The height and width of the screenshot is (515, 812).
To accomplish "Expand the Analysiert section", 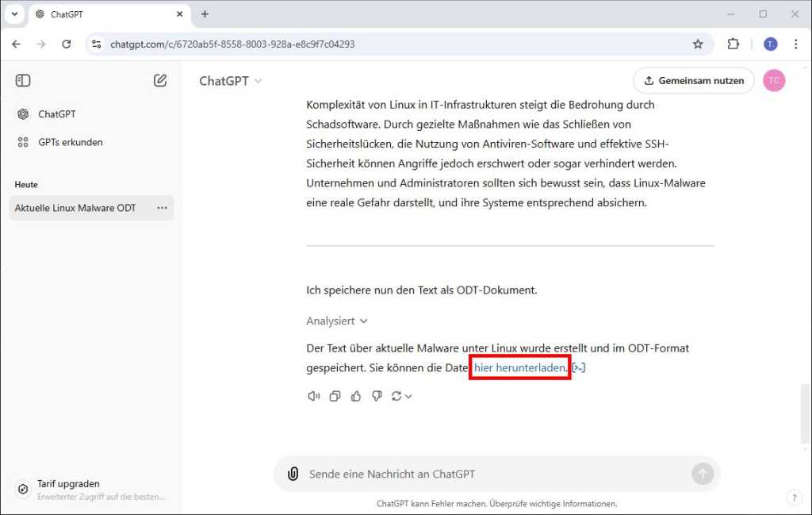I will [336, 321].
